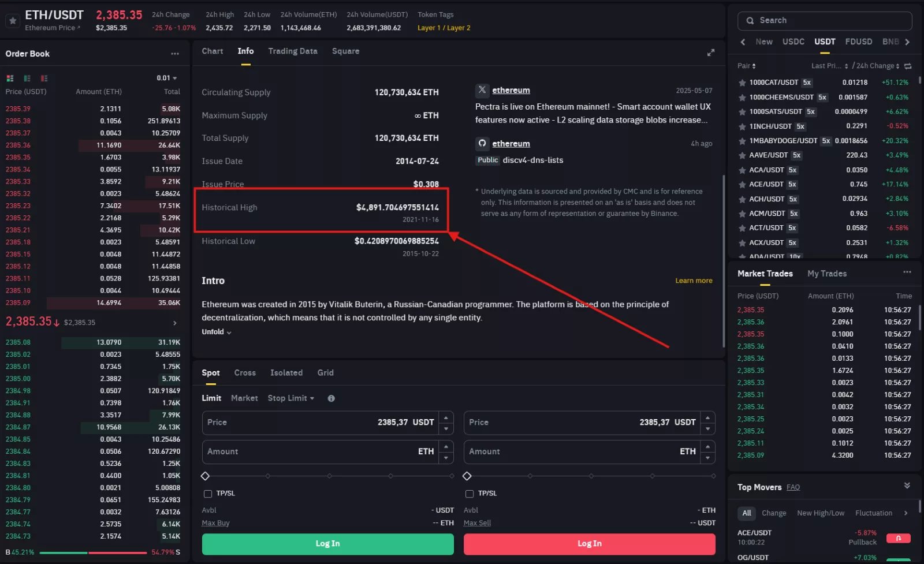924x564 pixels.
Task: Decrease sell price with down stepper
Action: 707,429
